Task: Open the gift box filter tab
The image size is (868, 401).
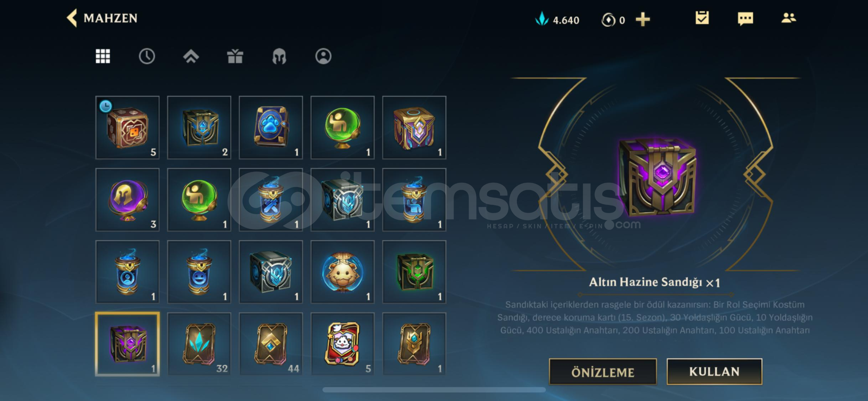Action: (235, 56)
